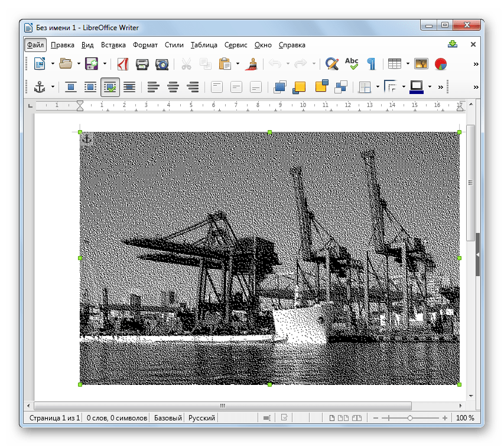Click the Export as PDF icon

coord(122,64)
